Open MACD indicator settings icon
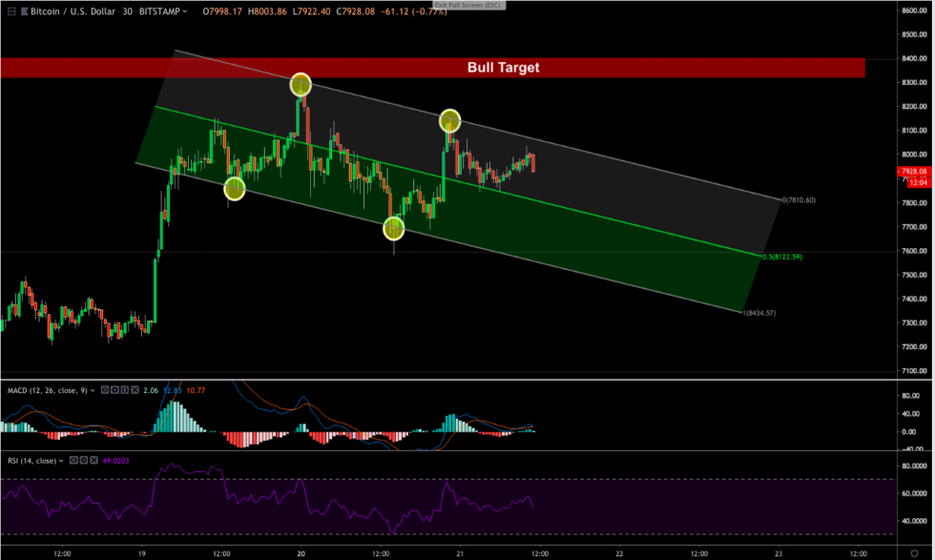The width and height of the screenshot is (935, 560). tap(116, 390)
